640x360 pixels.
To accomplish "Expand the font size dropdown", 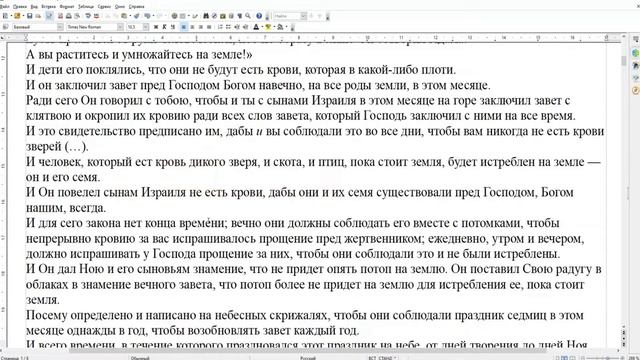I will coord(146,27).
